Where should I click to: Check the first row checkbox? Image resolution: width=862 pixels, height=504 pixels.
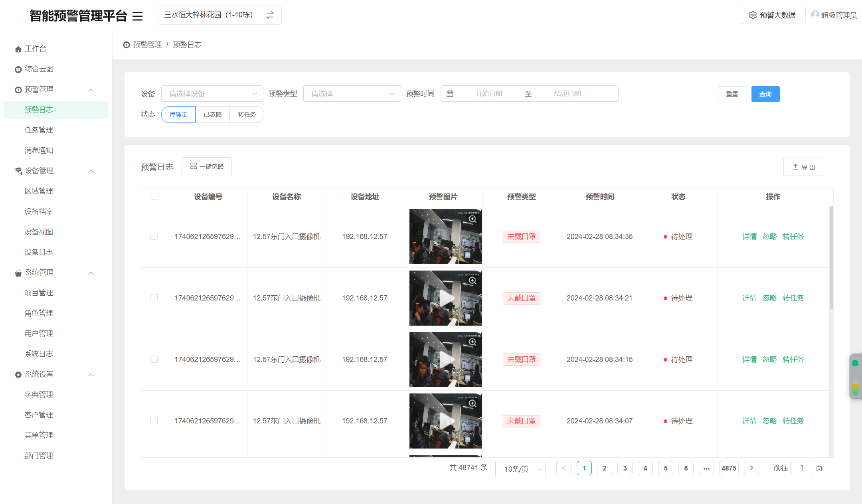coord(154,236)
